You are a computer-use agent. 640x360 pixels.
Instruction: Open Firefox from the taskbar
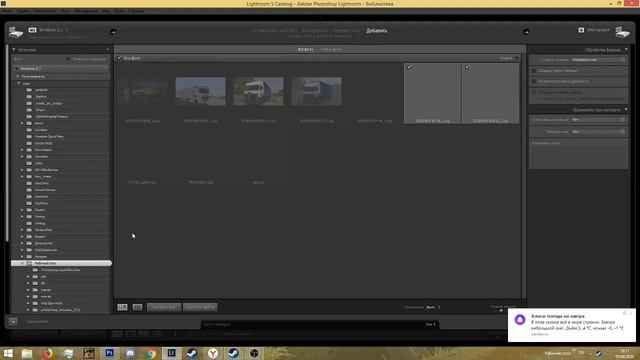pos(48,353)
